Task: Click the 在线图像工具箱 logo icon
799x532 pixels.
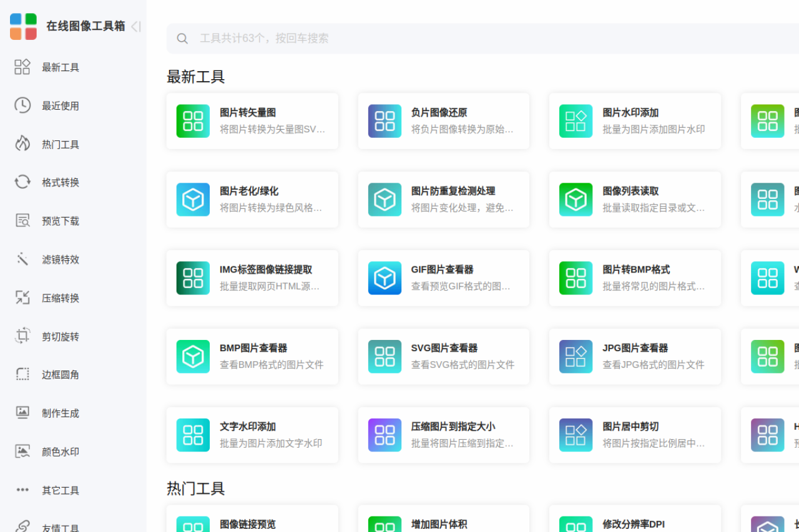Action: tap(23, 26)
